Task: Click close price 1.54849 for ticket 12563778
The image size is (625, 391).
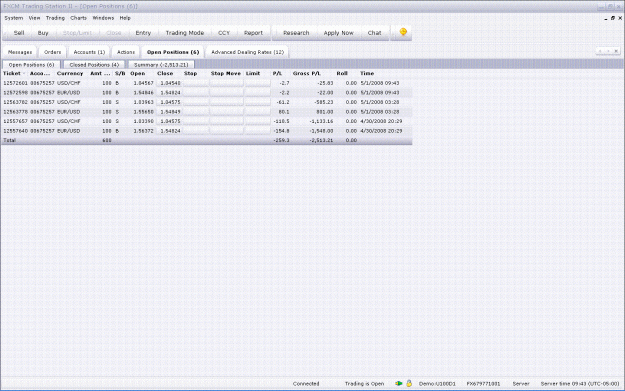Action: click(x=170, y=112)
